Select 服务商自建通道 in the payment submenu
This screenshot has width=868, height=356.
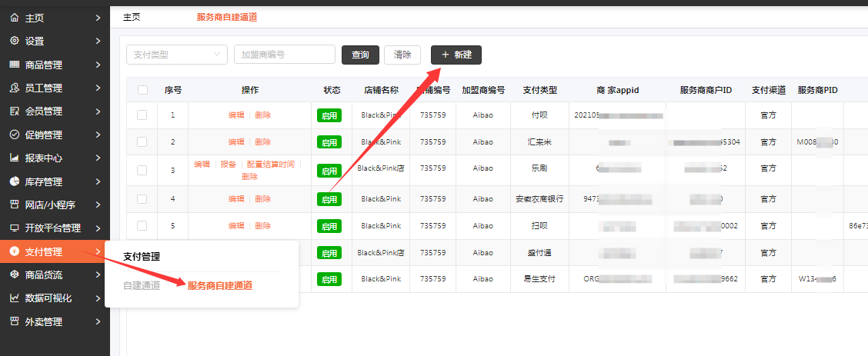(x=219, y=285)
